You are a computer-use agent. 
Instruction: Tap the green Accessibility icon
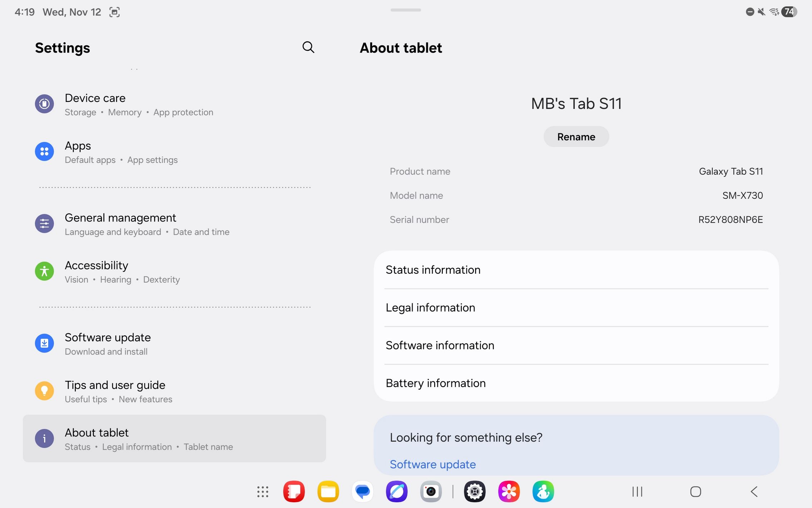tap(44, 271)
